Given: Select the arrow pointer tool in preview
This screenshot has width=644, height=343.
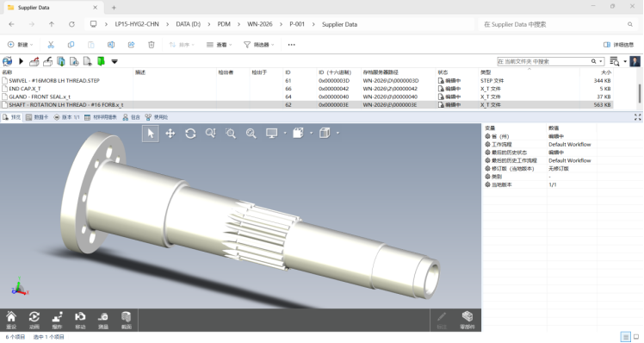Looking at the screenshot, I should pyautogui.click(x=151, y=134).
